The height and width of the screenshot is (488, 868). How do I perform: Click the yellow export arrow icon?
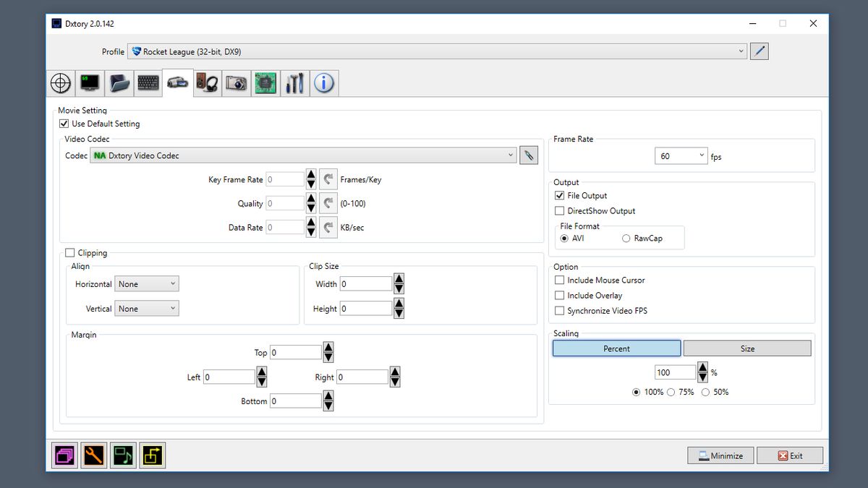pos(153,455)
